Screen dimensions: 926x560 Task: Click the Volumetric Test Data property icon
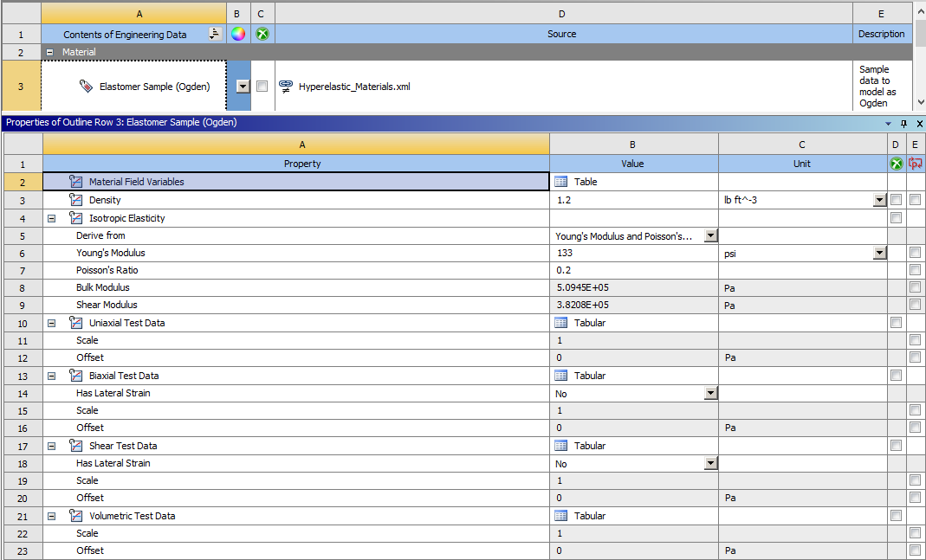[75, 516]
